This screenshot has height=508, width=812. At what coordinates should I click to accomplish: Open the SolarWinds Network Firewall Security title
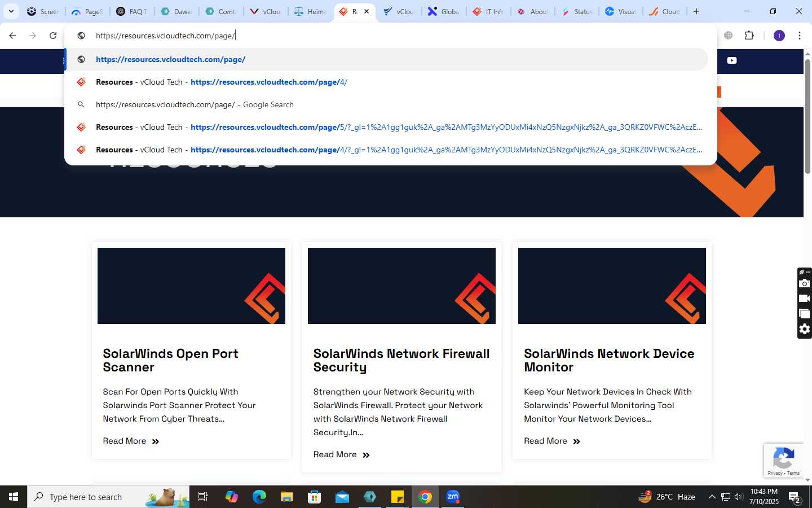click(x=401, y=360)
